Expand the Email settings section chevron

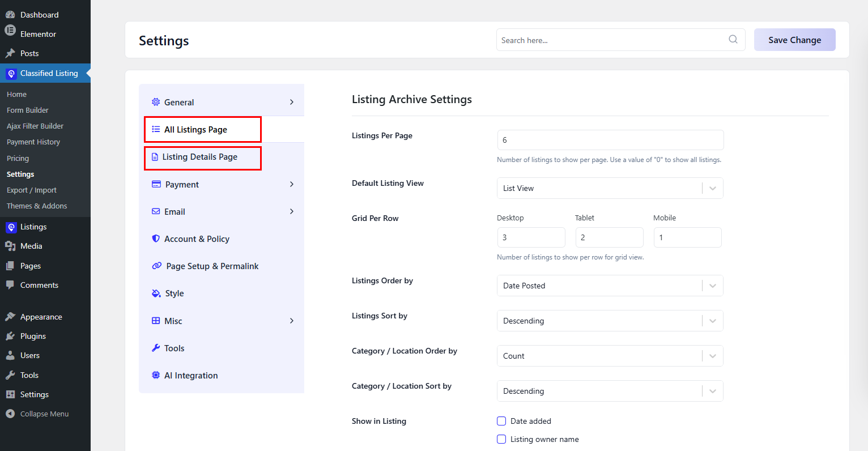292,211
